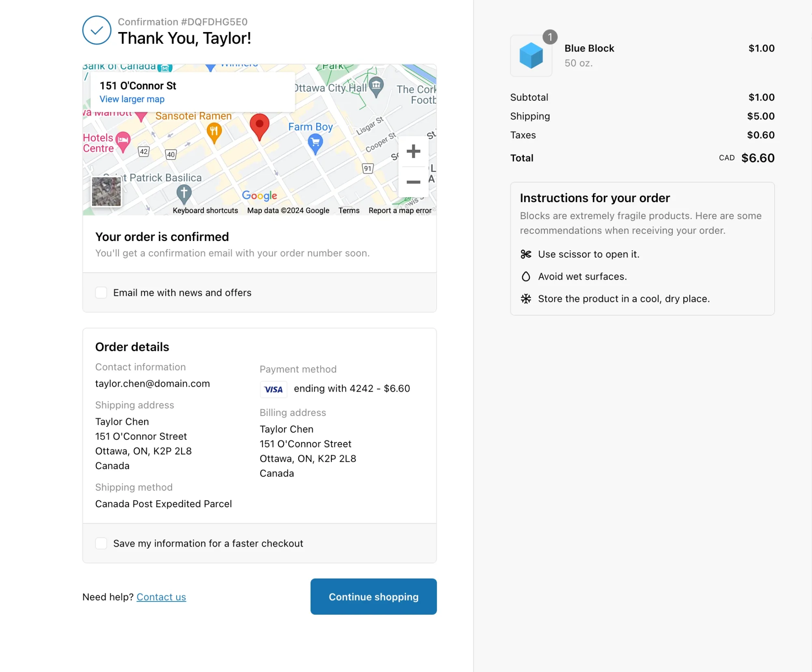The width and height of the screenshot is (812, 672).
Task: Open map Keyboard shortcuts
Action: tap(205, 211)
